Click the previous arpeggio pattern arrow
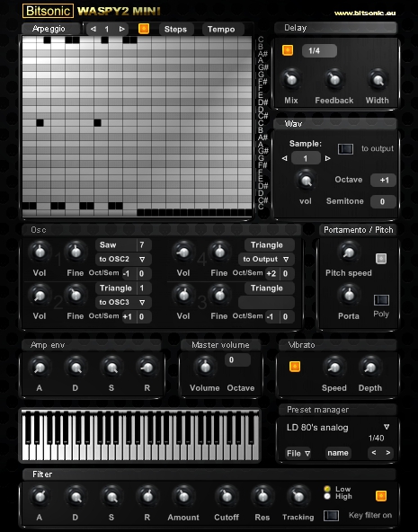Screen dimensions: 418x532 coord(93,29)
